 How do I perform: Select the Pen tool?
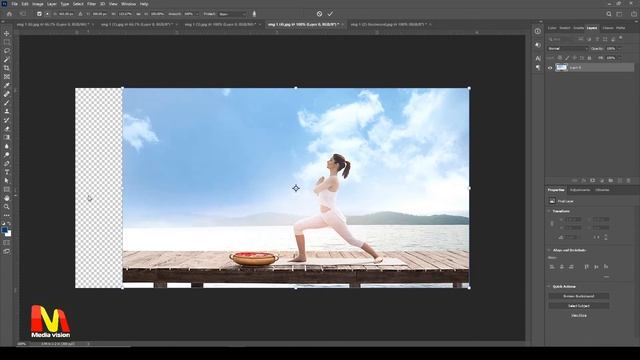pyautogui.click(x=7, y=164)
